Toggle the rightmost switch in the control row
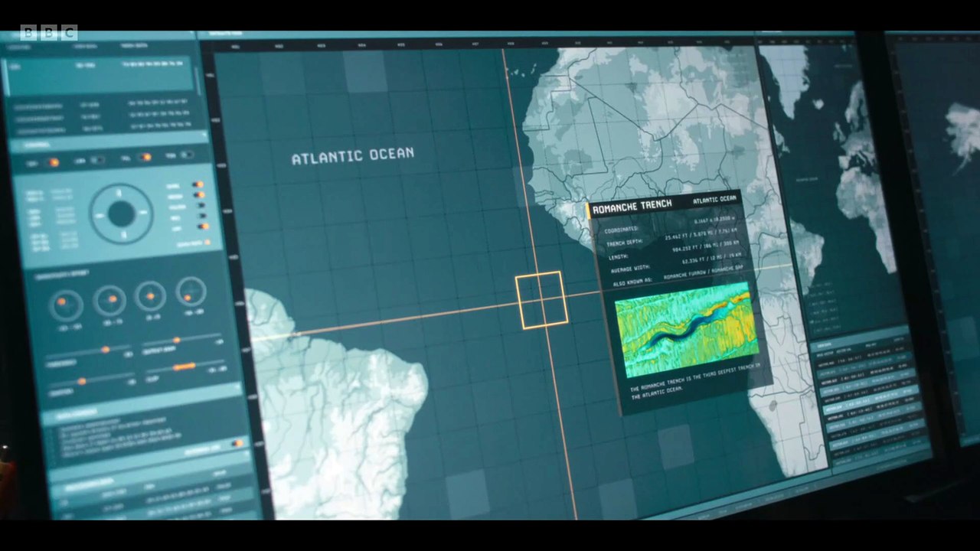980x551 pixels. [186, 155]
